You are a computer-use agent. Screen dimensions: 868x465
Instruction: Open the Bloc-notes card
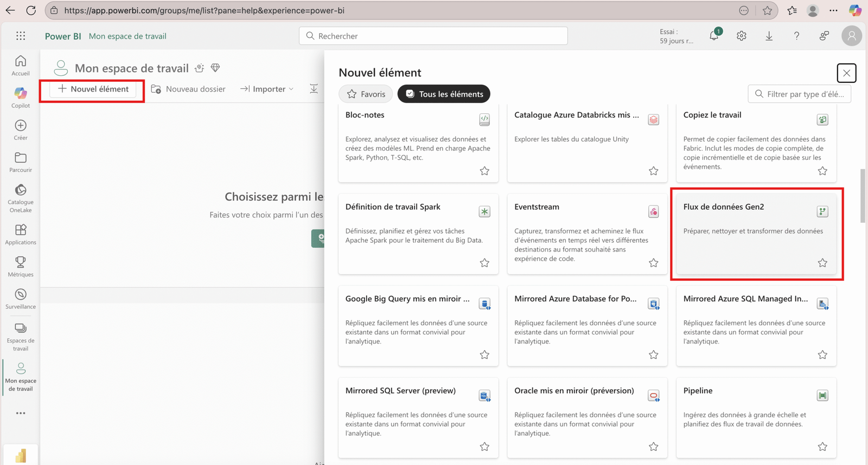pyautogui.click(x=418, y=144)
